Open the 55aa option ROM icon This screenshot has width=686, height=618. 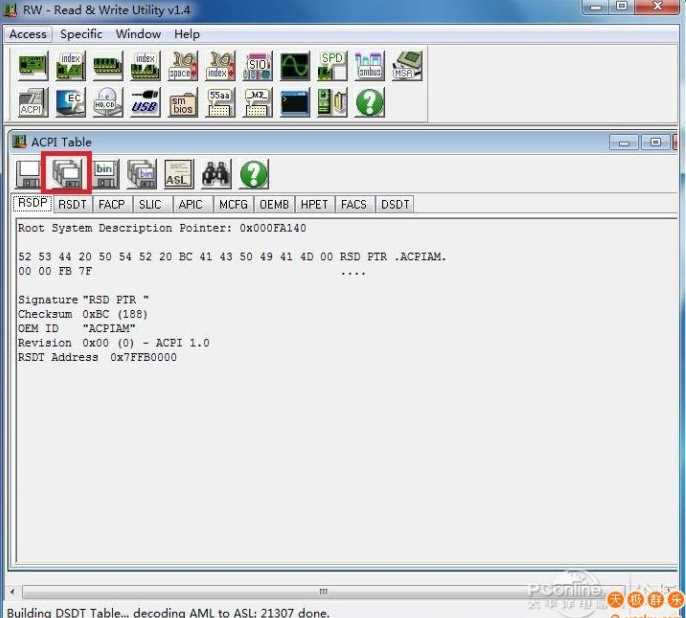pos(220,102)
